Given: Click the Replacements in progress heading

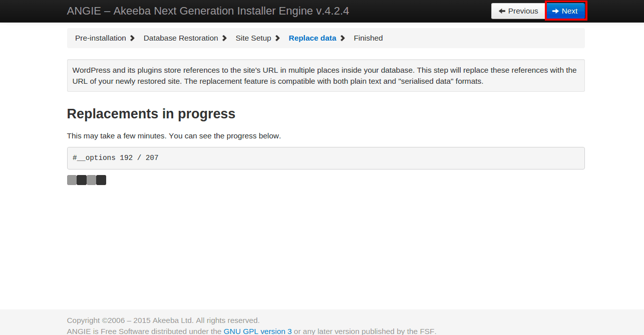Looking at the screenshot, I should point(151,114).
